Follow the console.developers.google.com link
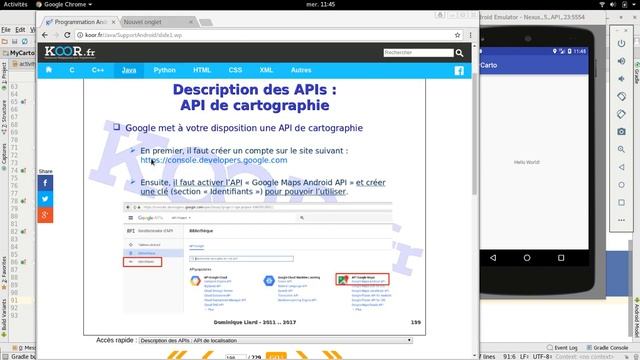The height and width of the screenshot is (360, 640). point(214,160)
